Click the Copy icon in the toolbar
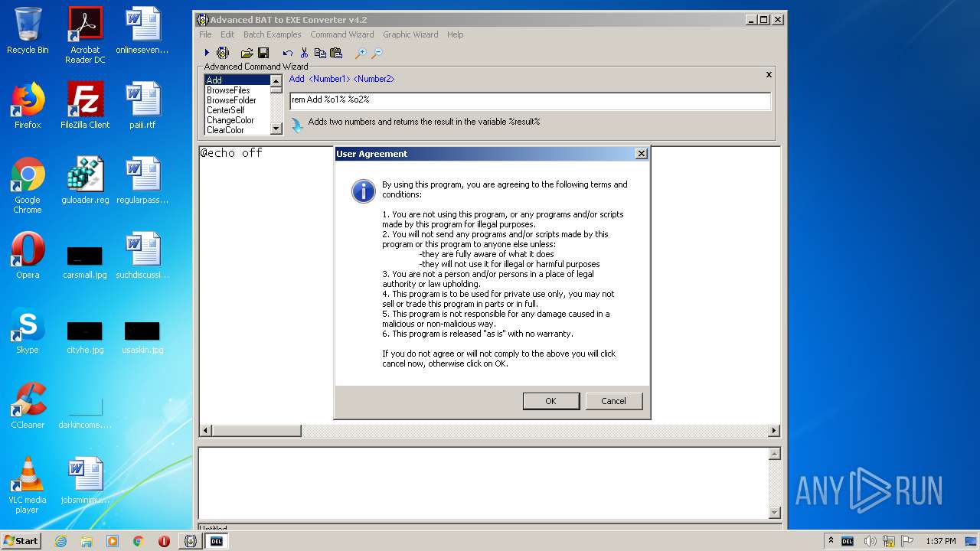980x551 pixels. (320, 53)
